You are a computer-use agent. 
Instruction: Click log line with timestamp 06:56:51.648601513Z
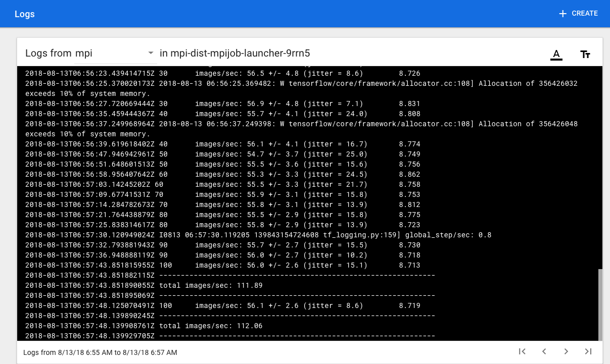(x=223, y=164)
